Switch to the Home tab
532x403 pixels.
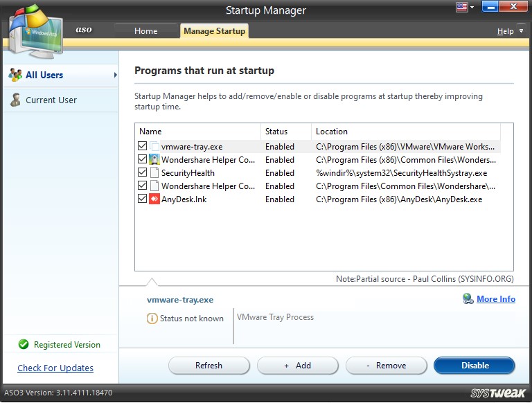click(x=145, y=31)
